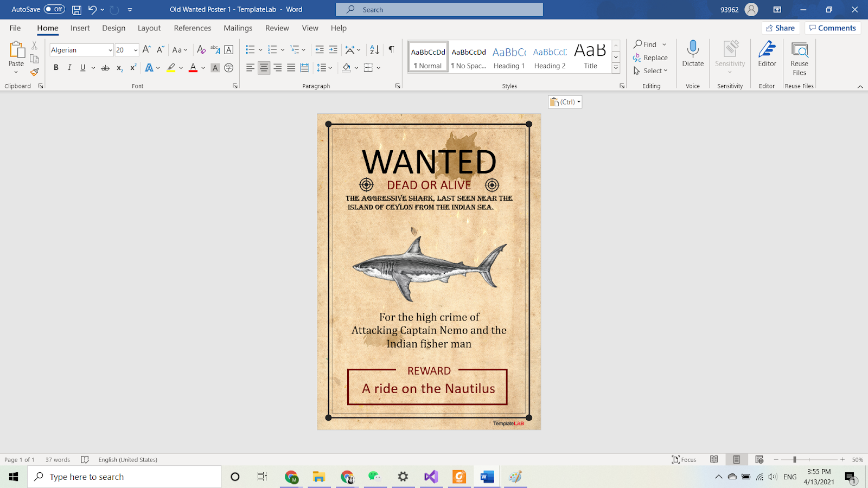Apply yellow text highlight color
The height and width of the screenshot is (488, 868).
coord(171,68)
